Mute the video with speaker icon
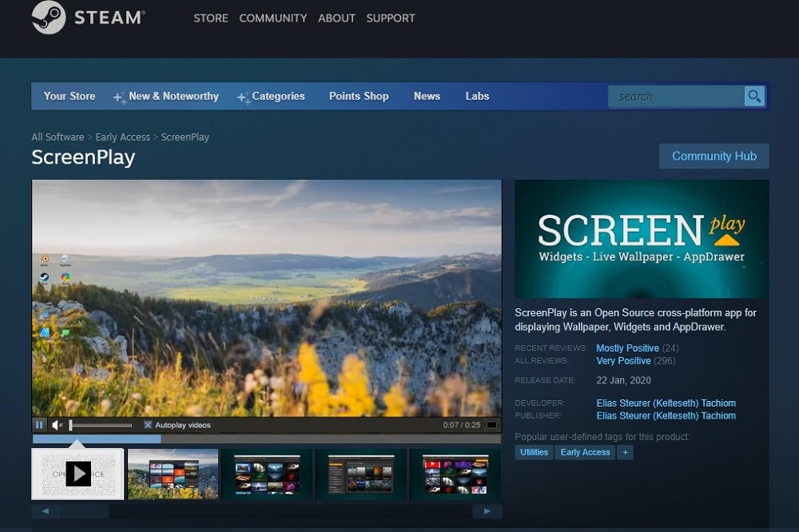This screenshot has height=532, width=799. coord(57,424)
